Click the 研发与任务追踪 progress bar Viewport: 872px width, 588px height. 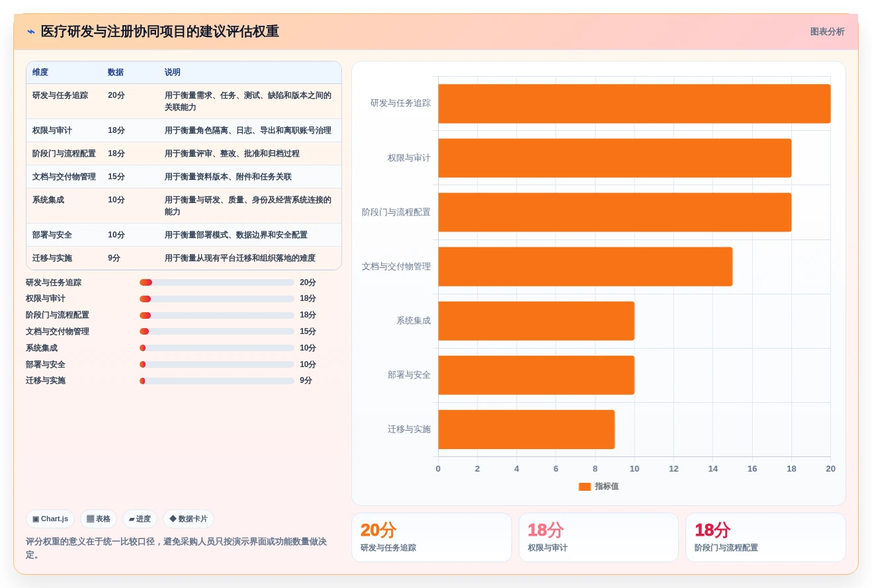(217, 282)
